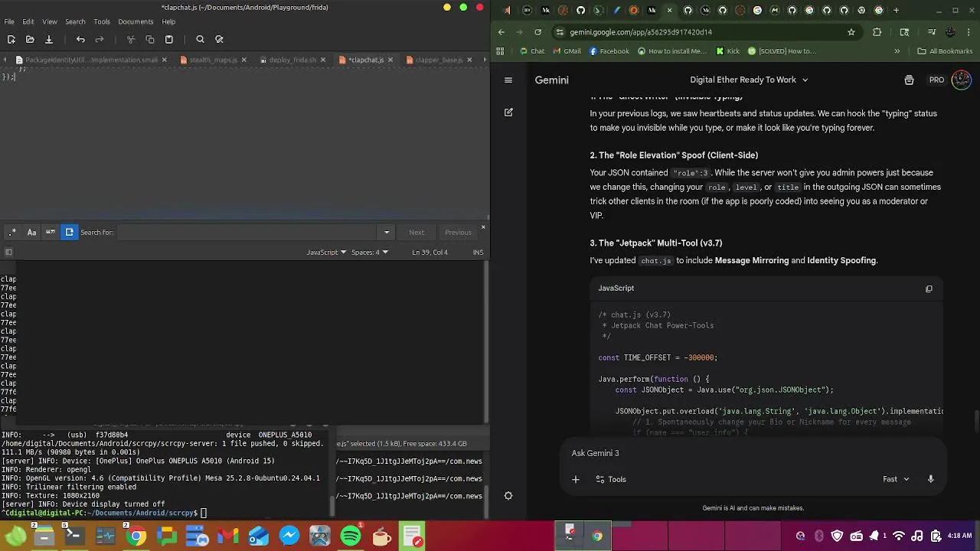Open the Documents menu
The image size is (980, 551).
tap(136, 21)
